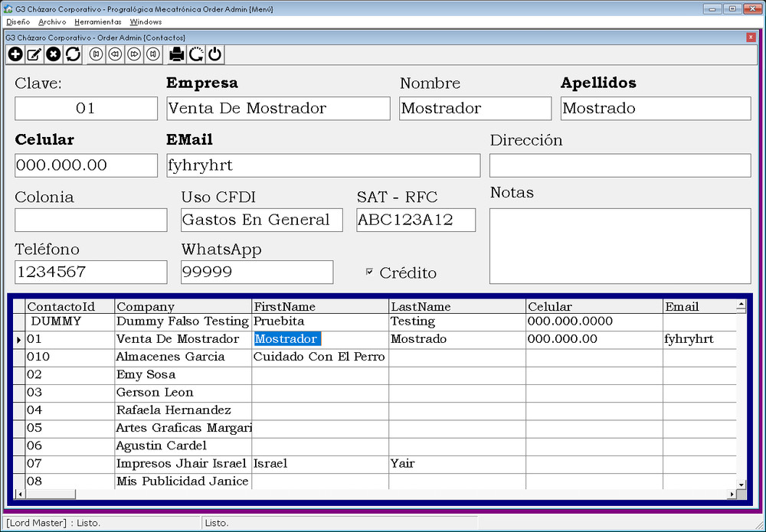
Task: Refresh records with the circular arrow icon
Action: tap(72, 54)
